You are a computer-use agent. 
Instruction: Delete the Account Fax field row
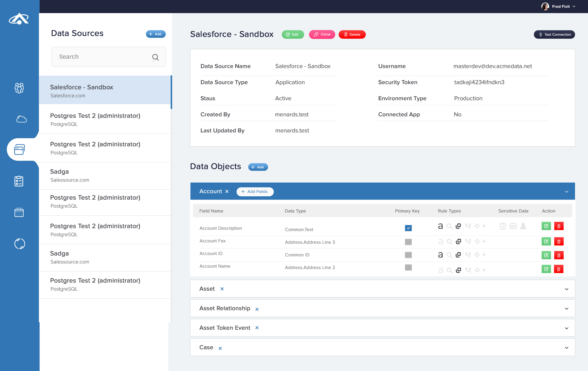[559, 241]
